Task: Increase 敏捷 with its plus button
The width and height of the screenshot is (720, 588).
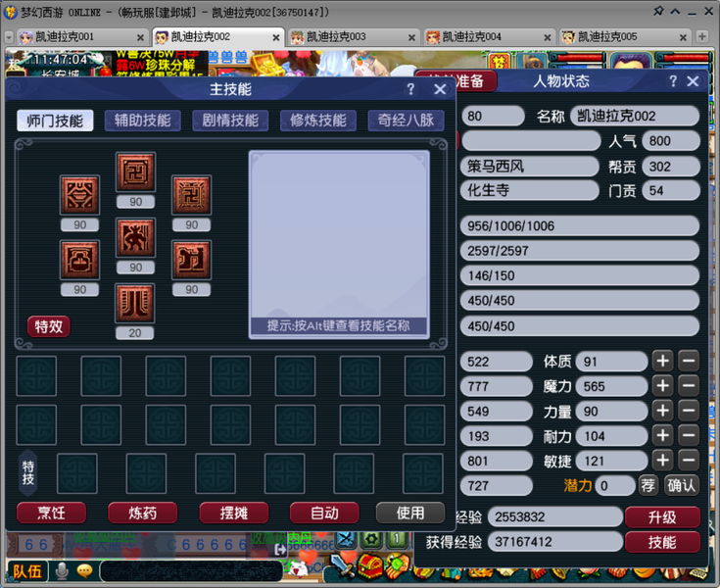Action: tap(662, 461)
